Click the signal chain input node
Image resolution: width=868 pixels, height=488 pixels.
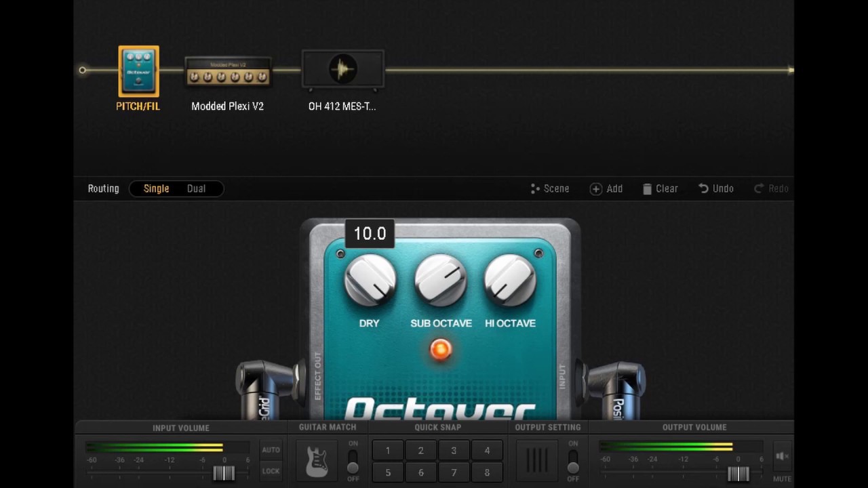pos(82,70)
